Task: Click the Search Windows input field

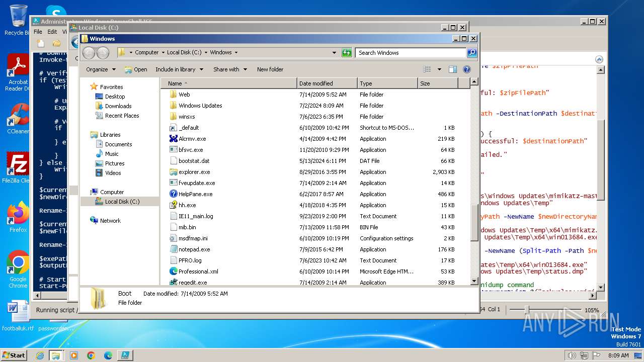Action: (411, 52)
